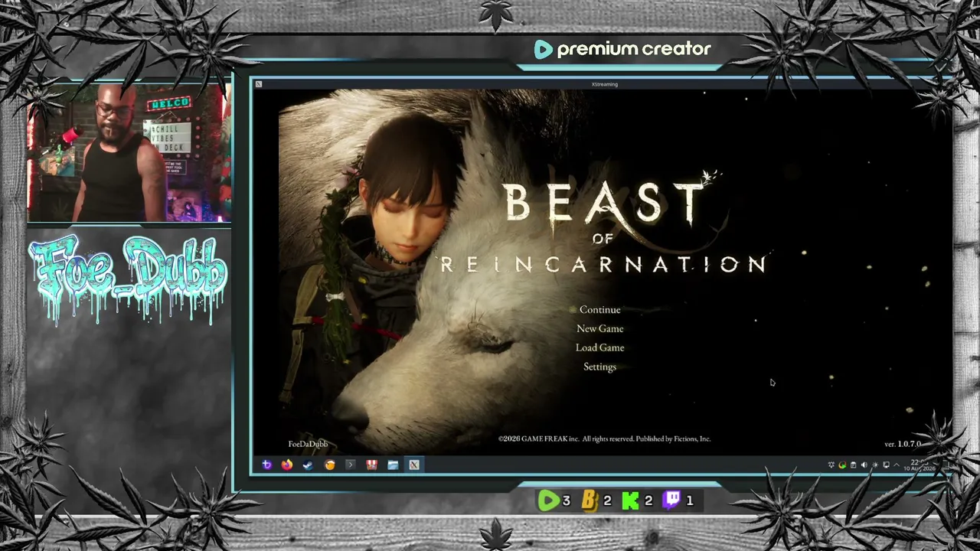Expand hidden system tray icons arrow
The height and width of the screenshot is (551, 980).
pos(897,465)
